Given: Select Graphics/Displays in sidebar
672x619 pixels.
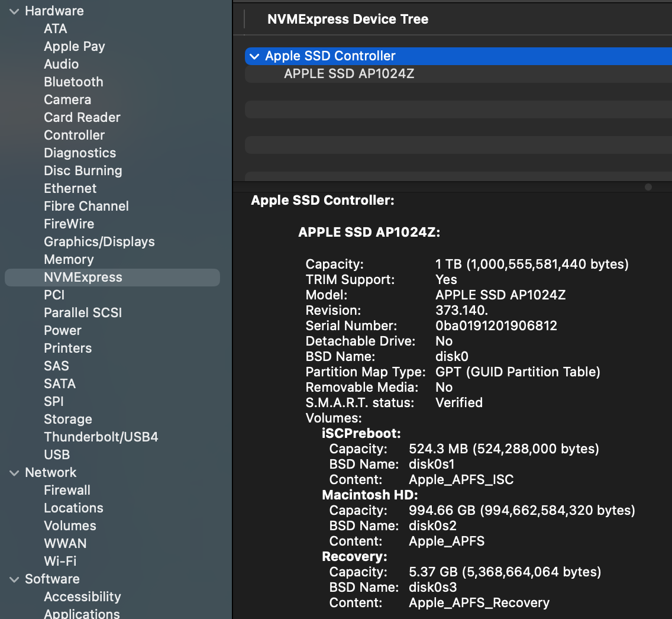Looking at the screenshot, I should point(99,242).
